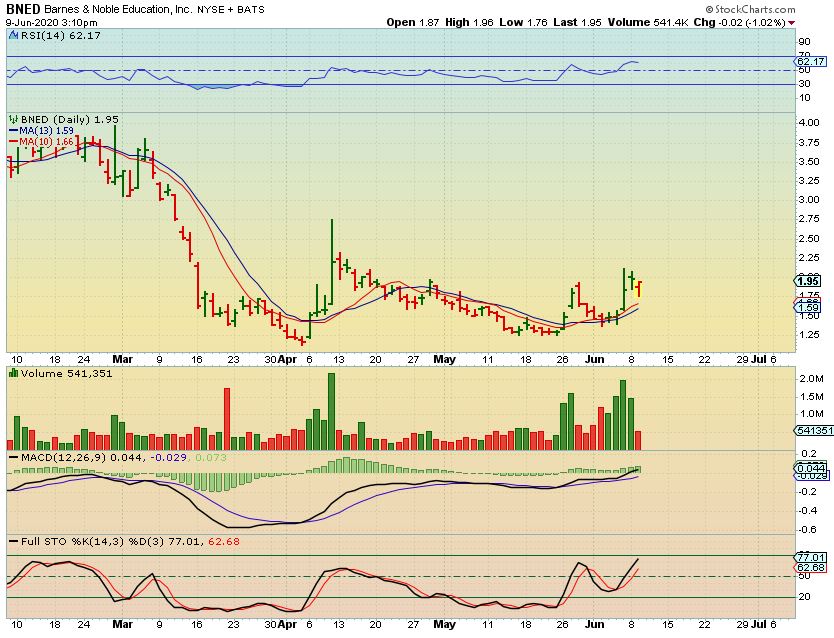Click the blue MA(13) legend line marker
Image resolution: width=834 pixels, height=638 pixels.
(13, 131)
